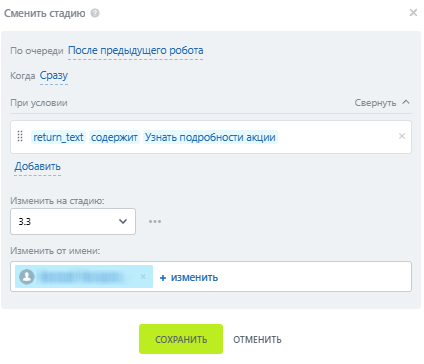This screenshot has height=364, width=424.
Task: Click inside the Изменить от имени field
Action: coord(211,277)
